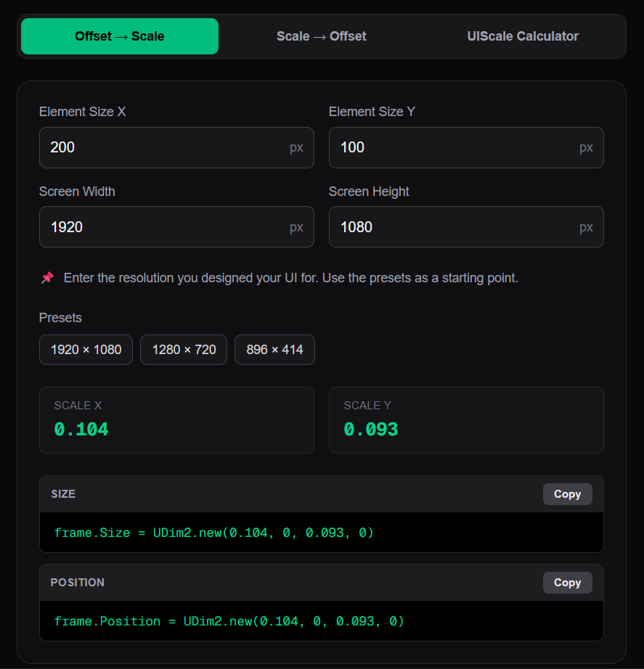Viewport: 644px width, 669px height.
Task: Click the SCALE X value 0.104
Action: (81, 430)
